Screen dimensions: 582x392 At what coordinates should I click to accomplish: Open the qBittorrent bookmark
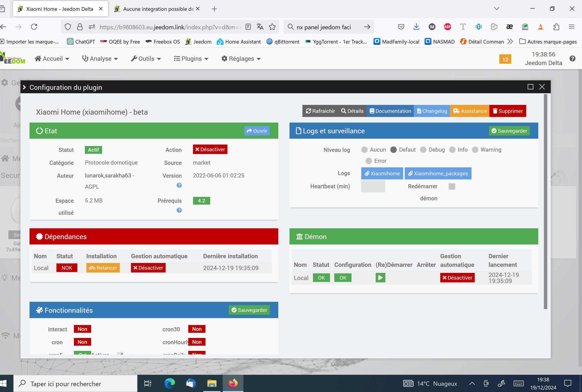point(283,42)
